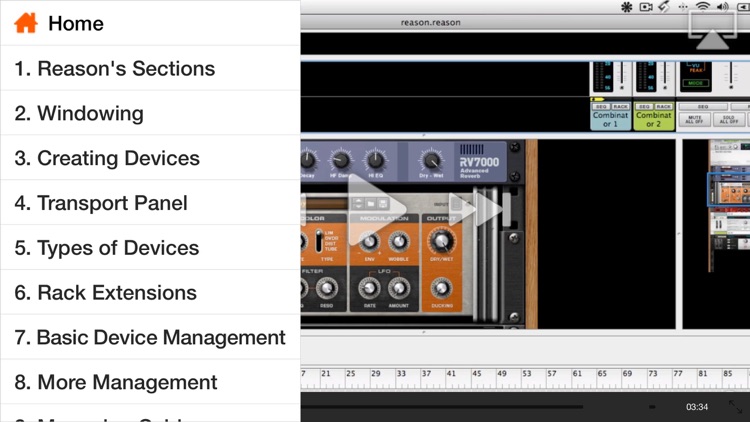Click the four-arrow move menu bar icon
750x422 pixels.
683,7
